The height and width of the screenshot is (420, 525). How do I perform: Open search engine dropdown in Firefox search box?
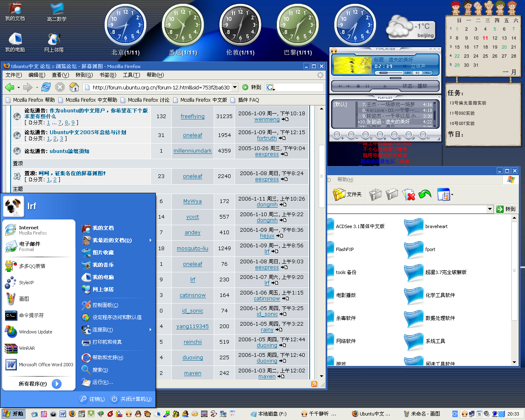(271, 87)
